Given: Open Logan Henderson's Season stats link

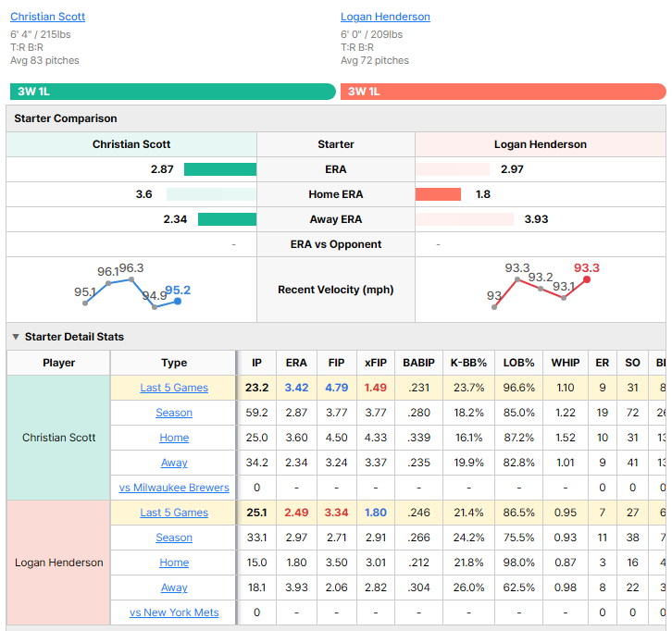Looking at the screenshot, I should [174, 538].
